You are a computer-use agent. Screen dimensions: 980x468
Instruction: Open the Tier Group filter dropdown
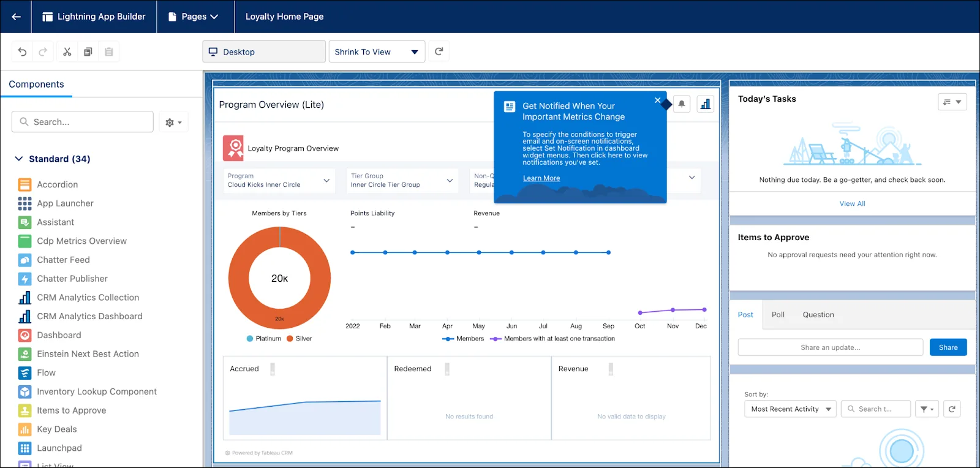[x=402, y=181]
